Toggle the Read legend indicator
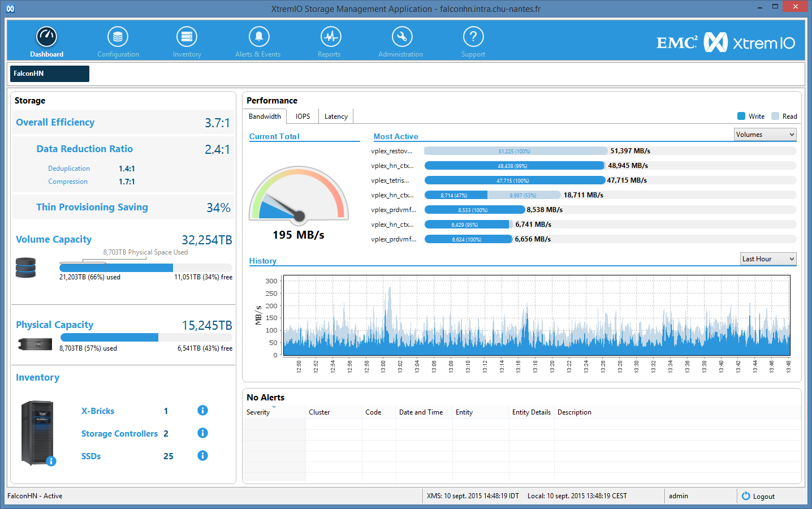Image resolution: width=812 pixels, height=509 pixels. point(775,116)
